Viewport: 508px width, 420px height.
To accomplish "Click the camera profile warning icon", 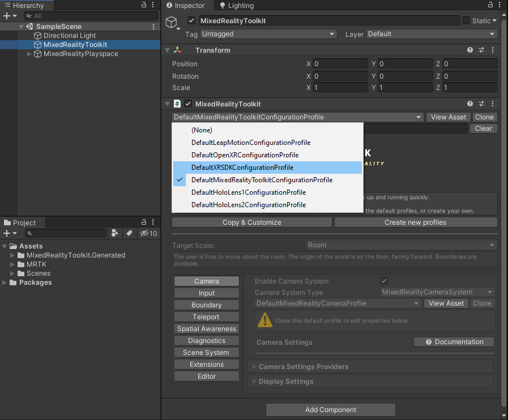I will point(265,320).
